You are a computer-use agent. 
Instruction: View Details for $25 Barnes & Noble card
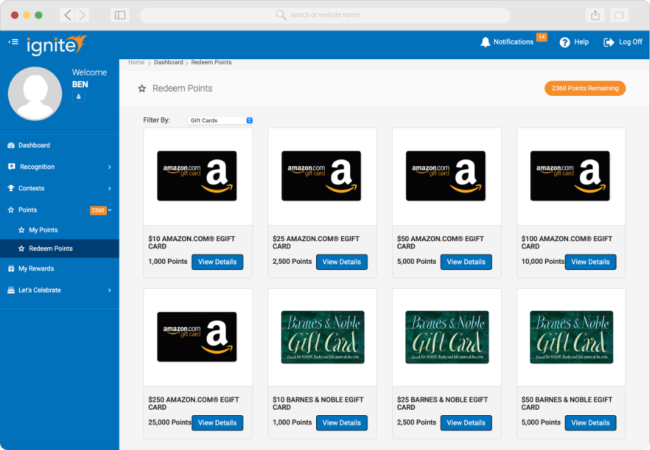[x=466, y=423]
